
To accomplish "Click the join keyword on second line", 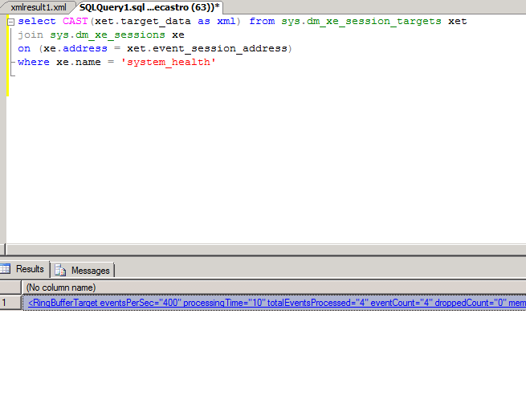I will [31, 35].
